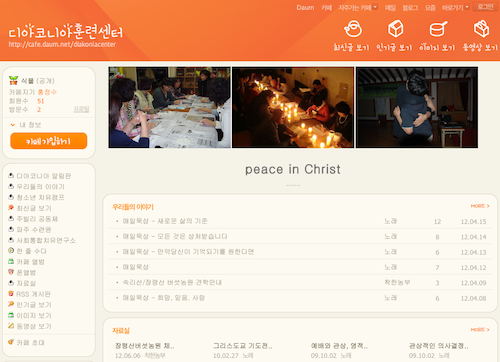This screenshot has height=362, width=500.
Task: Open sidebar menu 카페 초대
Action: coord(30,342)
